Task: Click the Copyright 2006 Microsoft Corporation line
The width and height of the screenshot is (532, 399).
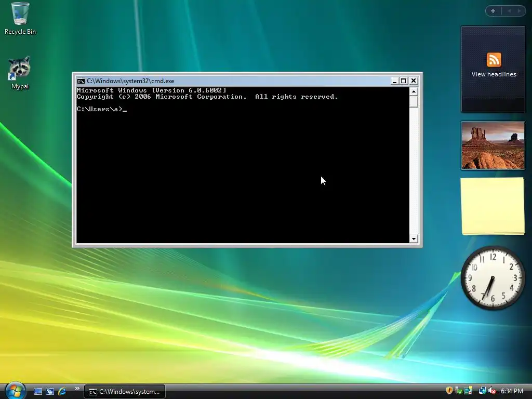Action: (x=207, y=97)
